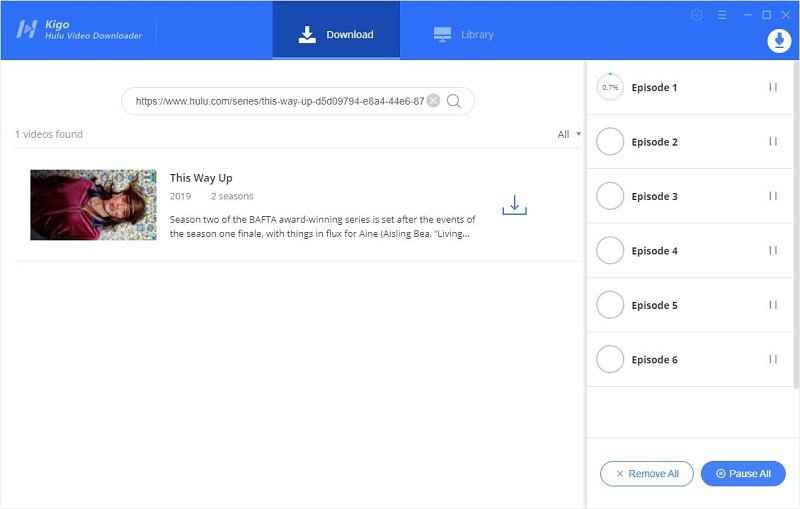Open the hamburger menu icon
The height and width of the screenshot is (509, 800).
pos(721,15)
